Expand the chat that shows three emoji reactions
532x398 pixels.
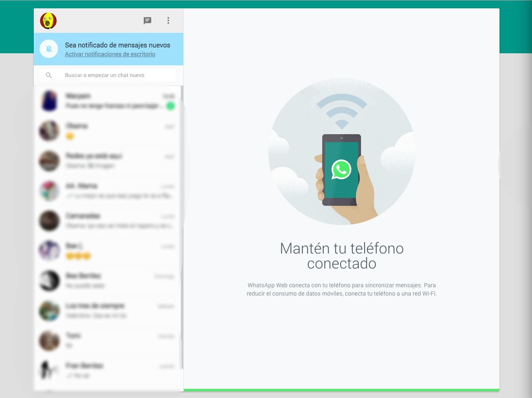pos(108,250)
